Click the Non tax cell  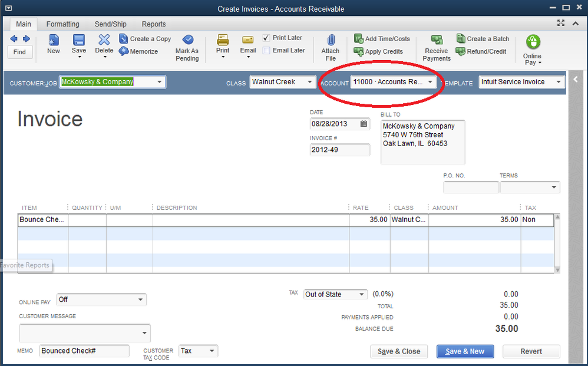tap(537, 220)
